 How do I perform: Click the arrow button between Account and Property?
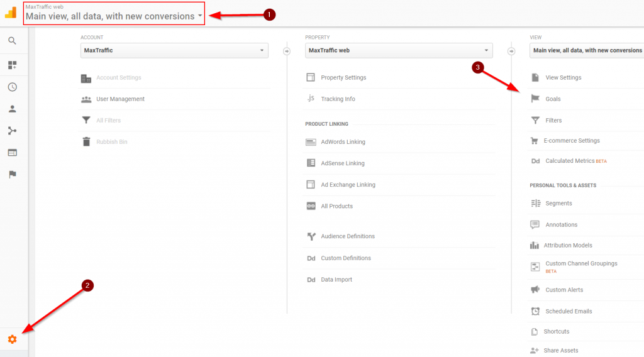click(287, 52)
